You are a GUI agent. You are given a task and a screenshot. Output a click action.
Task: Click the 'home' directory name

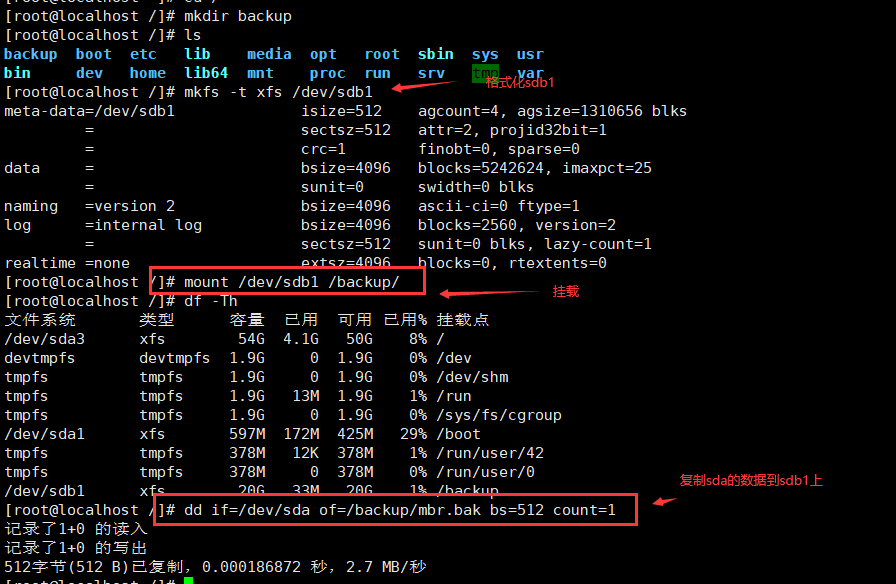pyautogui.click(x=147, y=73)
